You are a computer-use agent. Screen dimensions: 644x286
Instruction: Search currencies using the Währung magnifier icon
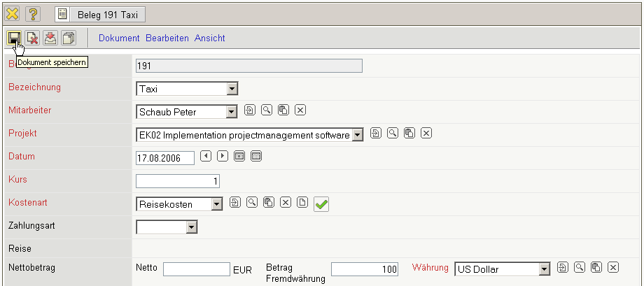click(579, 267)
